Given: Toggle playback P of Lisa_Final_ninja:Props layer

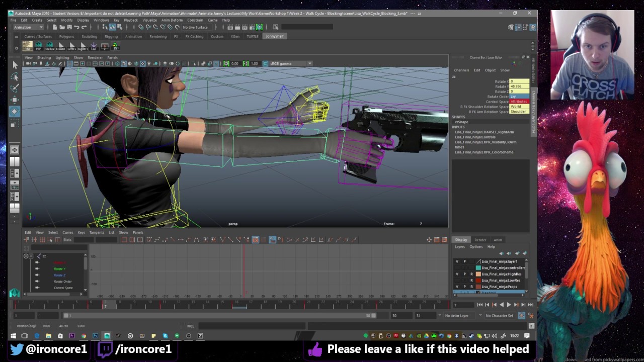Looking at the screenshot, I should [x=464, y=287].
